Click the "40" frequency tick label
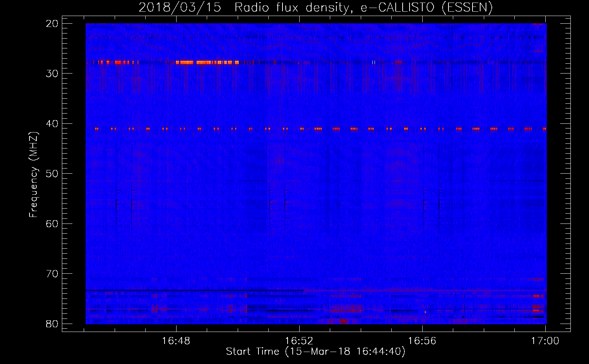 [x=52, y=124]
